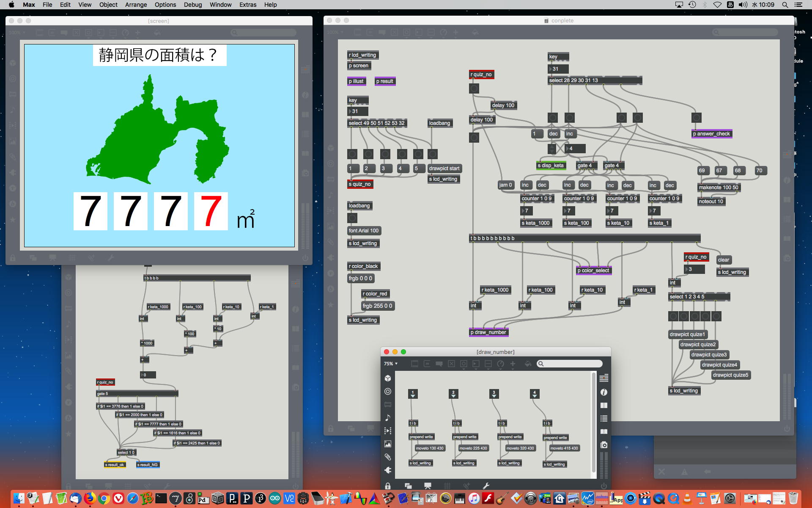The height and width of the screenshot is (508, 812).
Task: Take a snapshot with the camera icon
Action: (604, 444)
